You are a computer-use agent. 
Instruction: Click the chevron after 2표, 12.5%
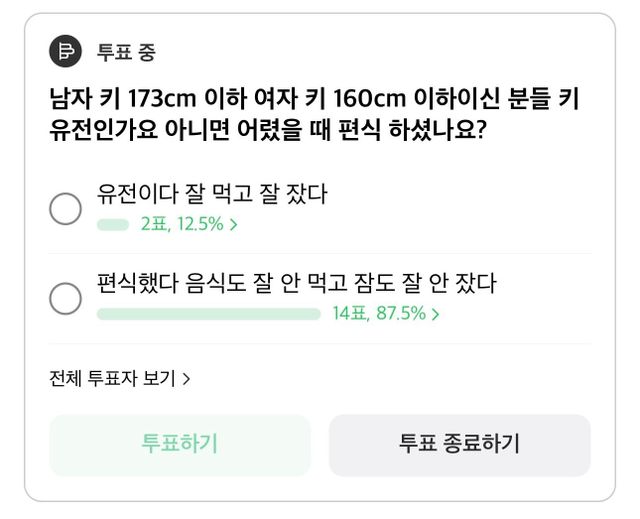234,225
